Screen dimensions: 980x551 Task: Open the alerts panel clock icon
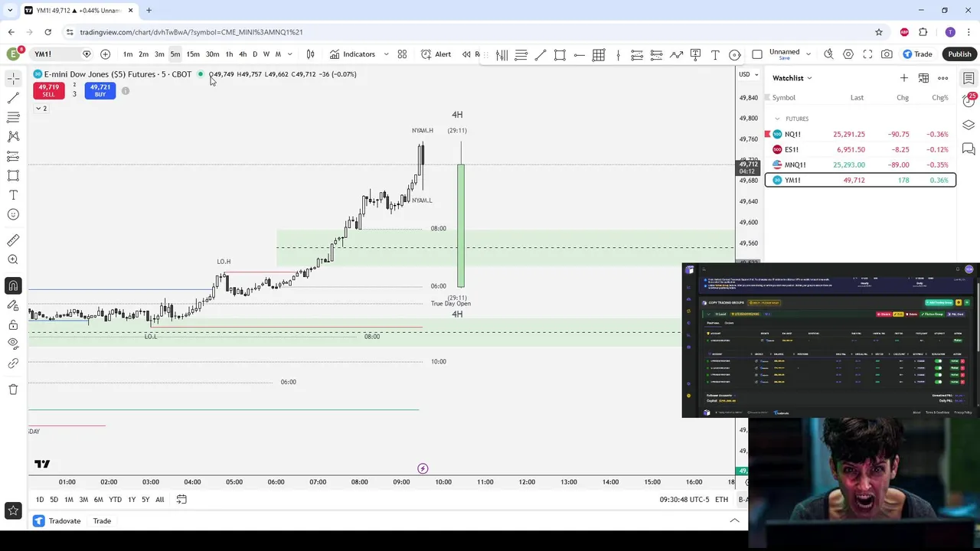tap(969, 102)
